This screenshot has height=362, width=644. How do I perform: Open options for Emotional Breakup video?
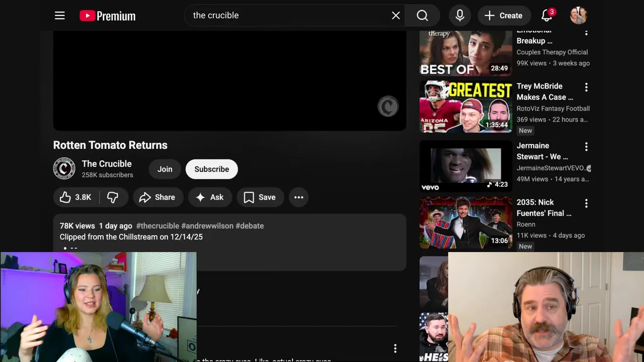click(586, 33)
